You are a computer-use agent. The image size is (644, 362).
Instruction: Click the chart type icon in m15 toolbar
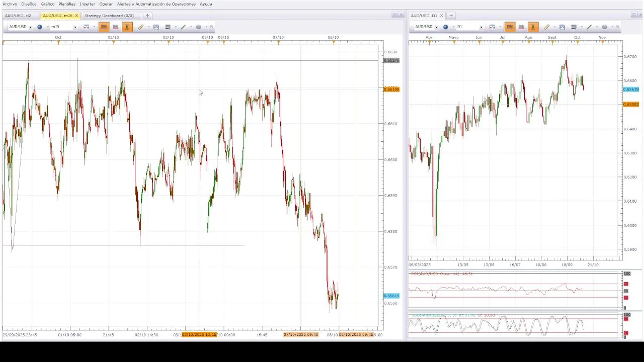point(87,27)
